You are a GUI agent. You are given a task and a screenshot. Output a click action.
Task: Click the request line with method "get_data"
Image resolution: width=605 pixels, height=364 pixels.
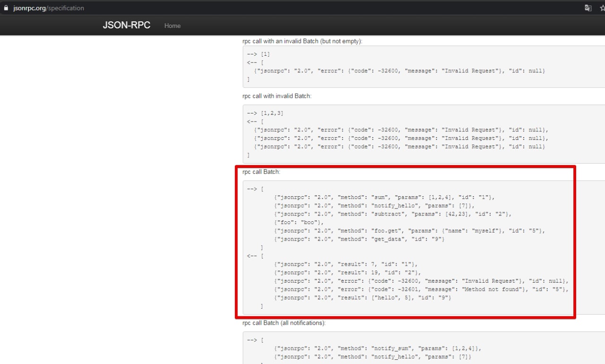point(359,239)
